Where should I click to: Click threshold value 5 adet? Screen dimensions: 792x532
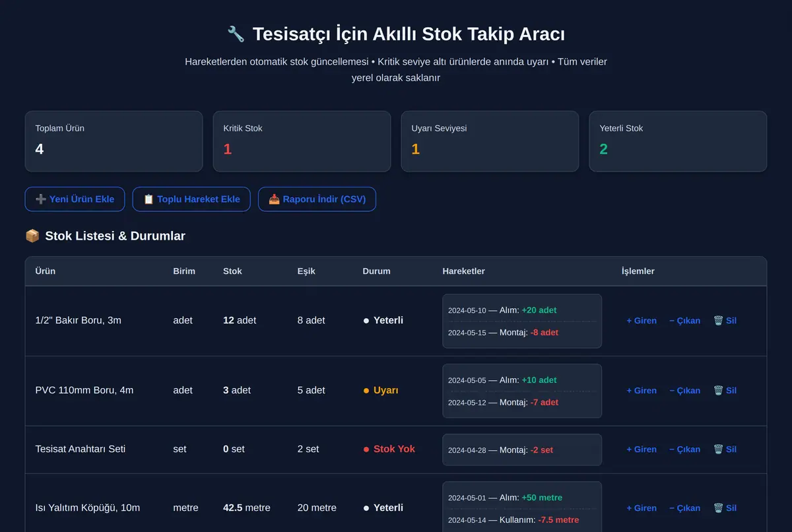(312, 391)
